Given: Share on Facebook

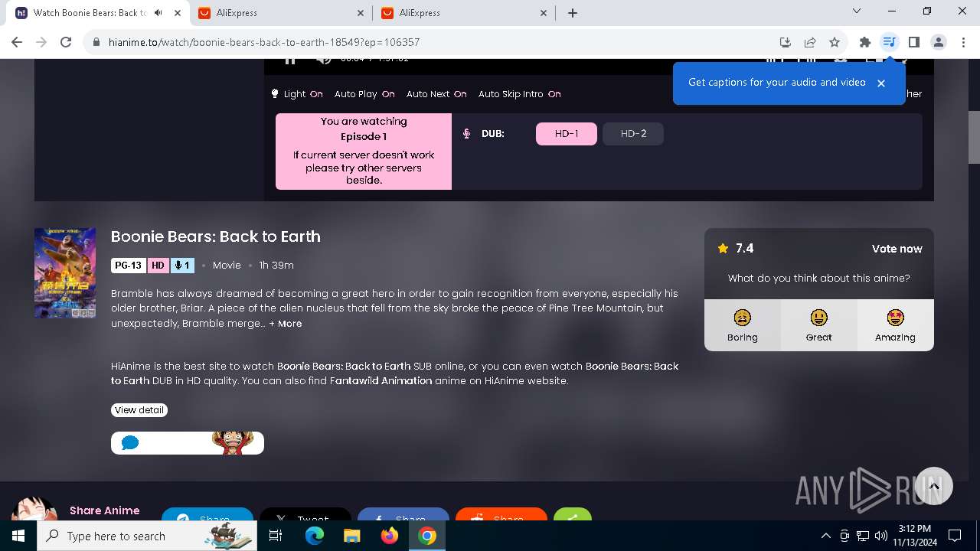Looking at the screenshot, I should pyautogui.click(x=403, y=514).
